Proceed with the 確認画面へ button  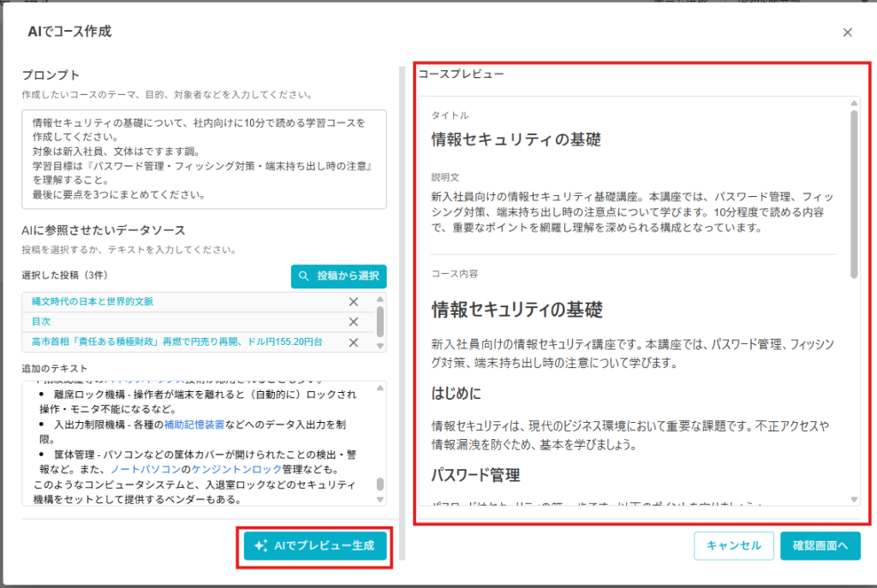pos(820,545)
